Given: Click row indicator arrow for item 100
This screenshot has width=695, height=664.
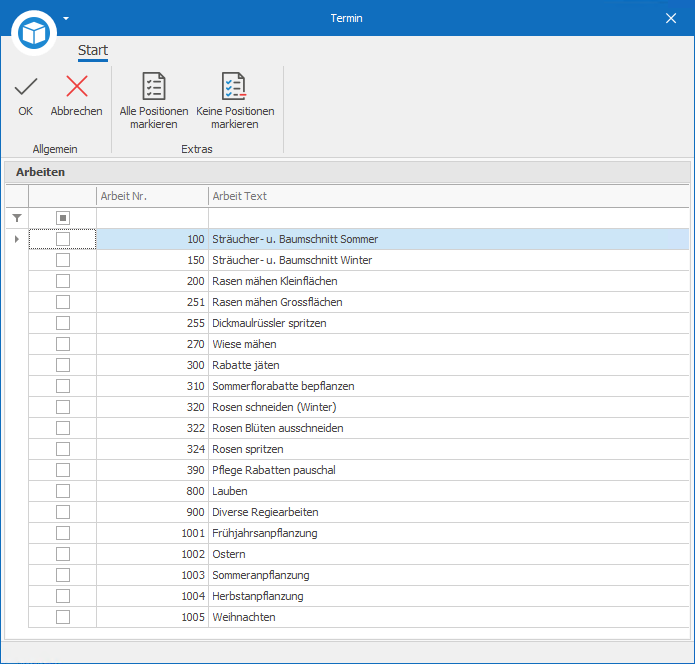Looking at the screenshot, I should click(17, 239).
